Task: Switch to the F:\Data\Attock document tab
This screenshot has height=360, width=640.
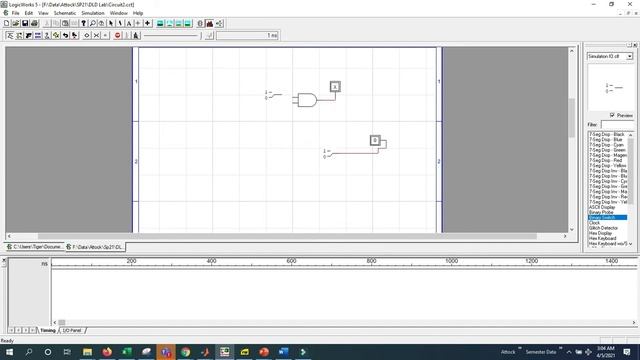Action: (x=95, y=247)
